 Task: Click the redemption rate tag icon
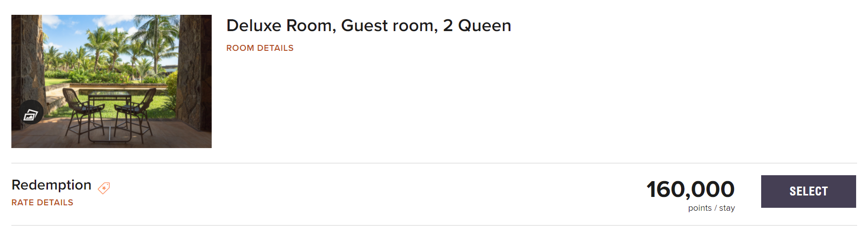104,188
